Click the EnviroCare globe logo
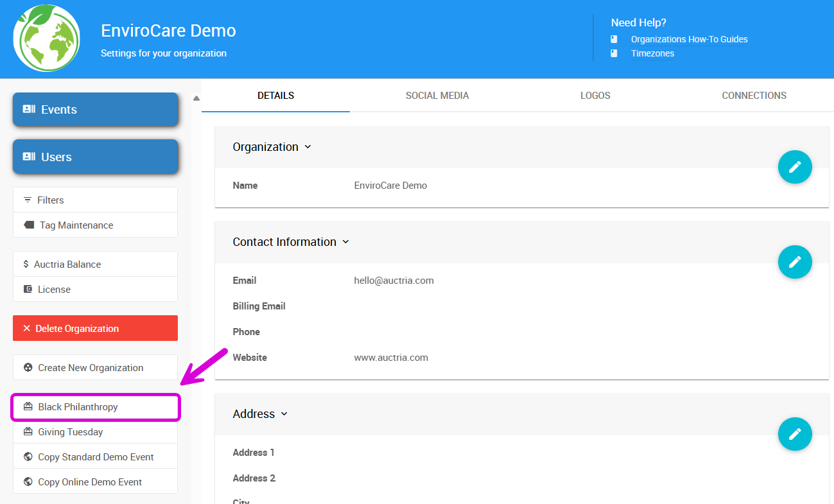This screenshot has width=834, height=504. (46, 39)
